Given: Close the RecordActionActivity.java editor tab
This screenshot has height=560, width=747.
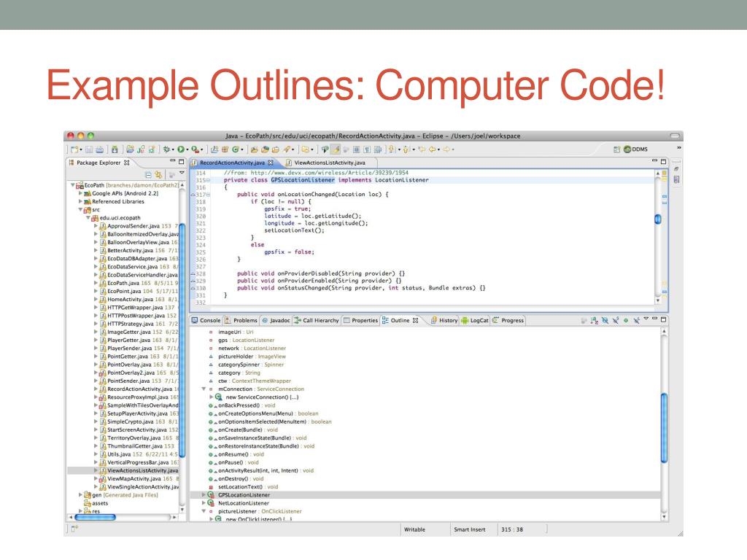Looking at the screenshot, I should [270, 162].
